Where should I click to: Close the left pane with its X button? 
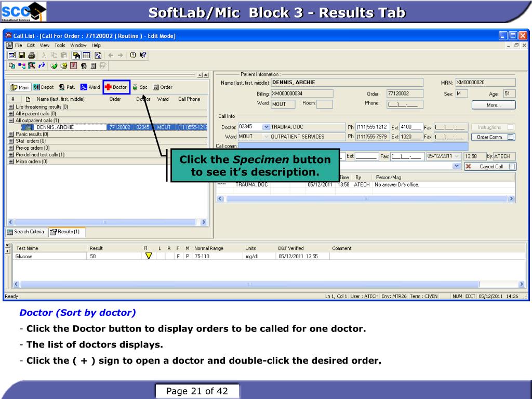click(206, 75)
